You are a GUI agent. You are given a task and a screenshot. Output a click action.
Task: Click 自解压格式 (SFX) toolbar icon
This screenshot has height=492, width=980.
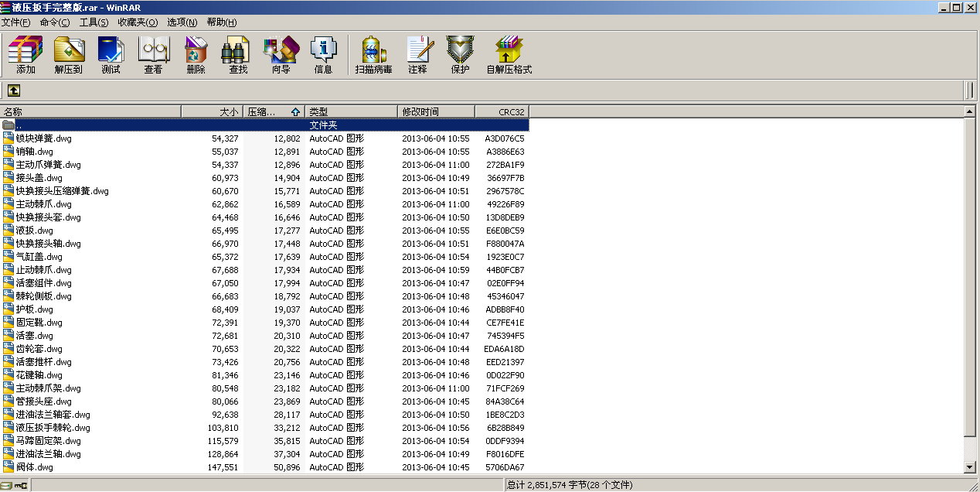tap(509, 54)
